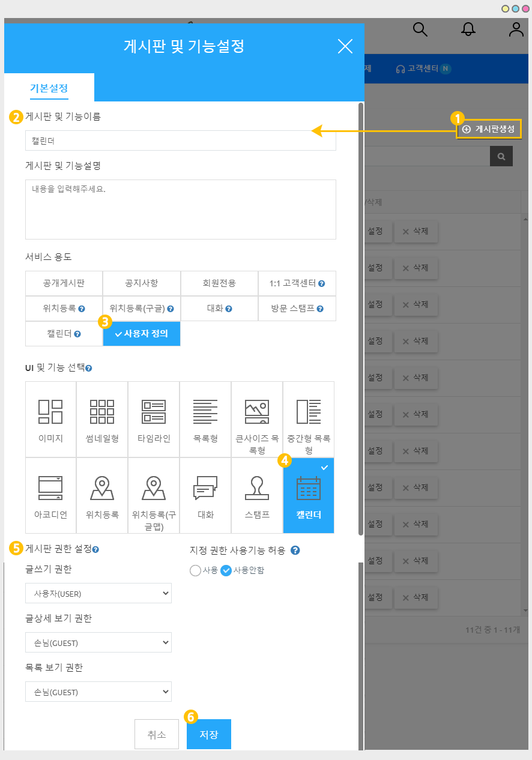Open the 목록 보기 권한 dropdown
This screenshot has width=532, height=760.
(98, 692)
